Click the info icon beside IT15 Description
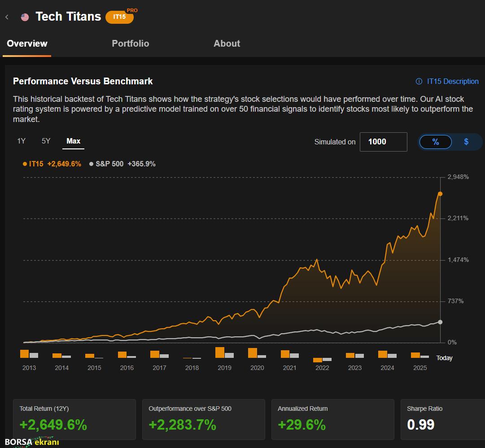 (x=419, y=82)
